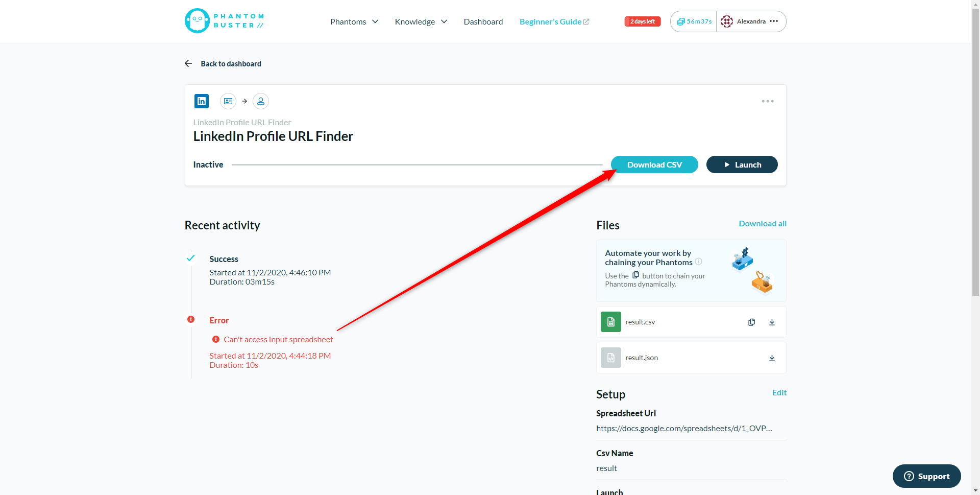Click the scrollbar down arrow
980x495 pixels.
coord(976,491)
